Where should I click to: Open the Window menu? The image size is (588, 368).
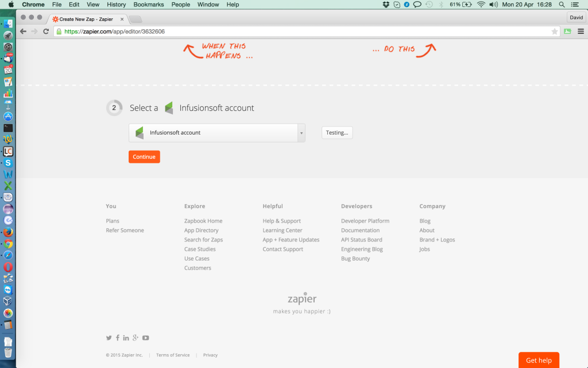pyautogui.click(x=208, y=5)
